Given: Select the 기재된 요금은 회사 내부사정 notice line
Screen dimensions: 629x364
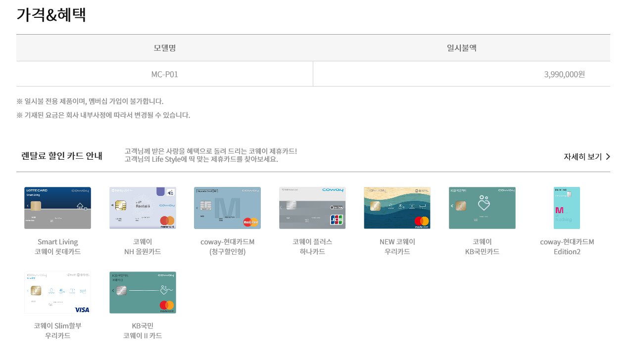Looking at the screenshot, I should (103, 115).
